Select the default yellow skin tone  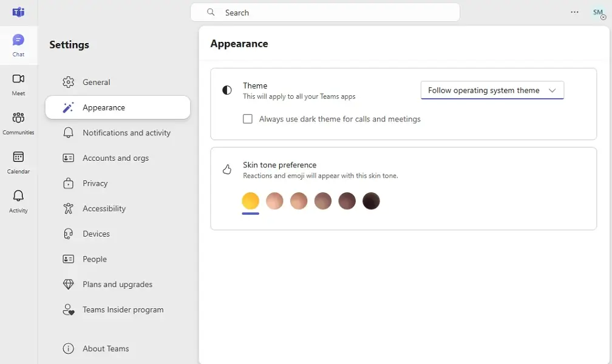(x=251, y=201)
